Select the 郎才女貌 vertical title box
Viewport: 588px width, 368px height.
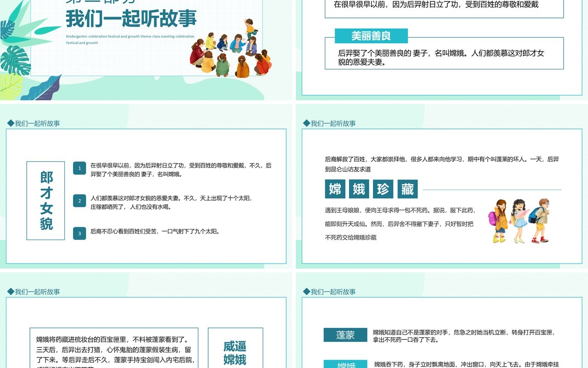[x=45, y=201]
